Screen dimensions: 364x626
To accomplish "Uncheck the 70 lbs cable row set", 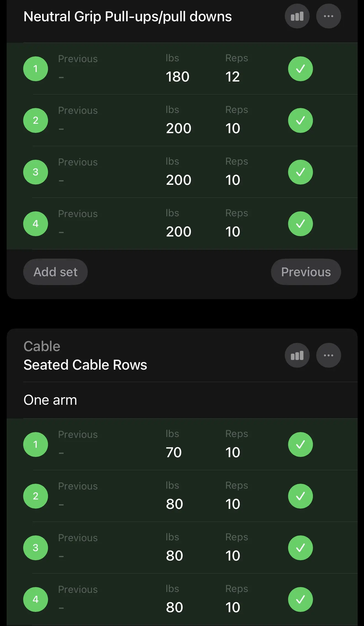I will coord(300,444).
